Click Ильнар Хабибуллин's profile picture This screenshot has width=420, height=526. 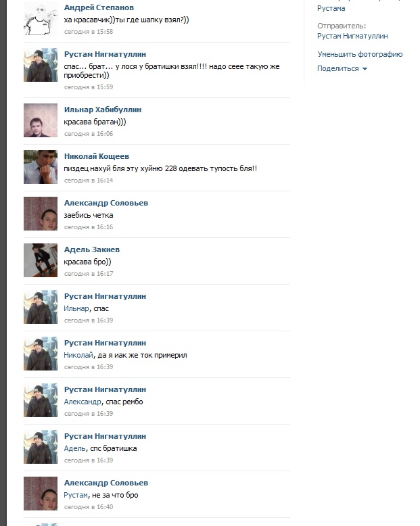tap(41, 120)
